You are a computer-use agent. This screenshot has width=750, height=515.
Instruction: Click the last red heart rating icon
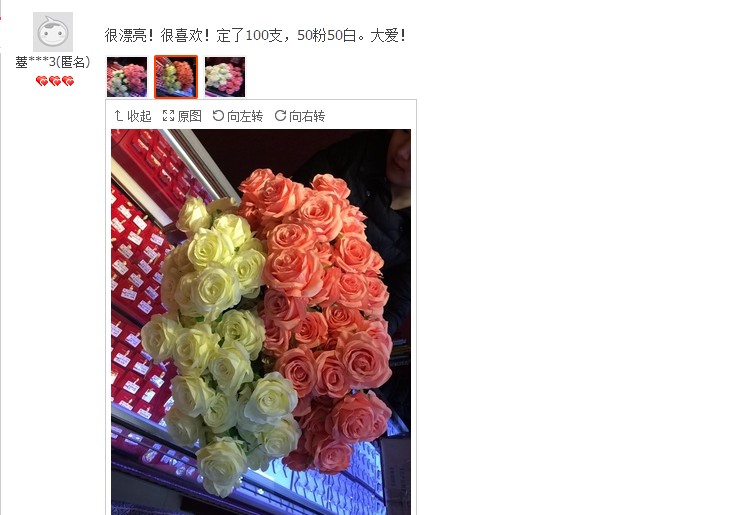point(68,81)
